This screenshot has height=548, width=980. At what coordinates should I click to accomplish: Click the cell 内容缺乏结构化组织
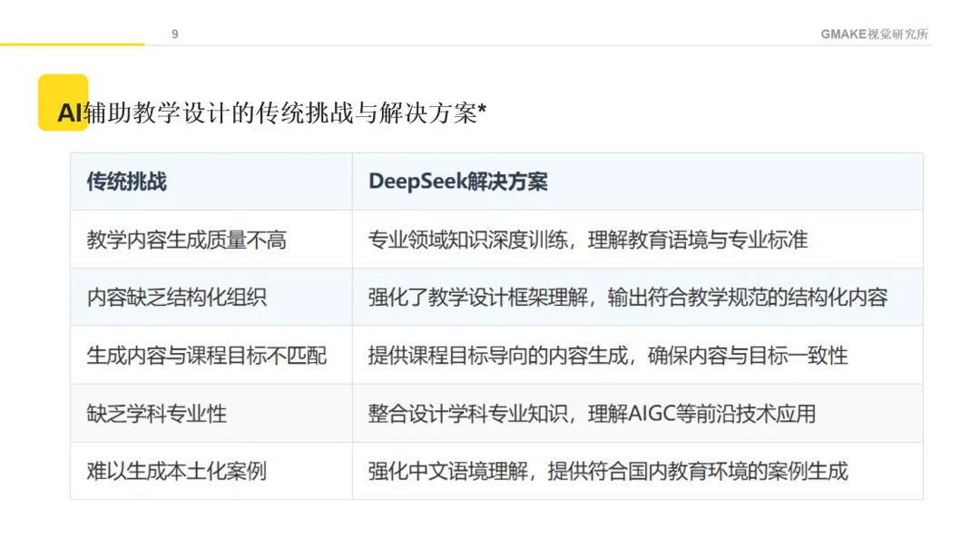click(211, 298)
